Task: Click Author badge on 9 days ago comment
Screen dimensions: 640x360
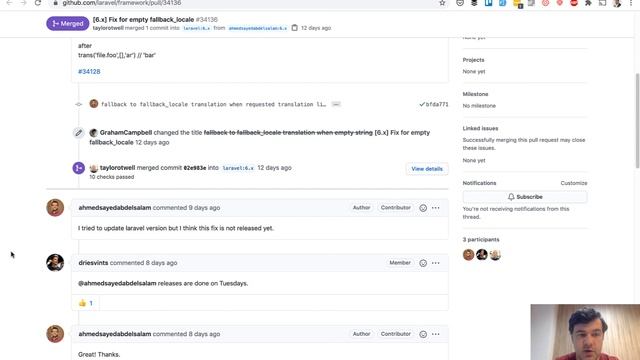Action: [x=361, y=208]
